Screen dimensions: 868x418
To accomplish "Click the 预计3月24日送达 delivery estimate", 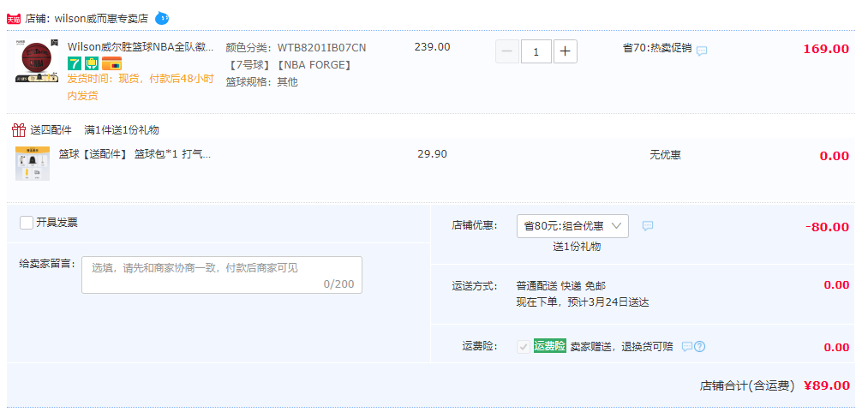I will point(608,302).
